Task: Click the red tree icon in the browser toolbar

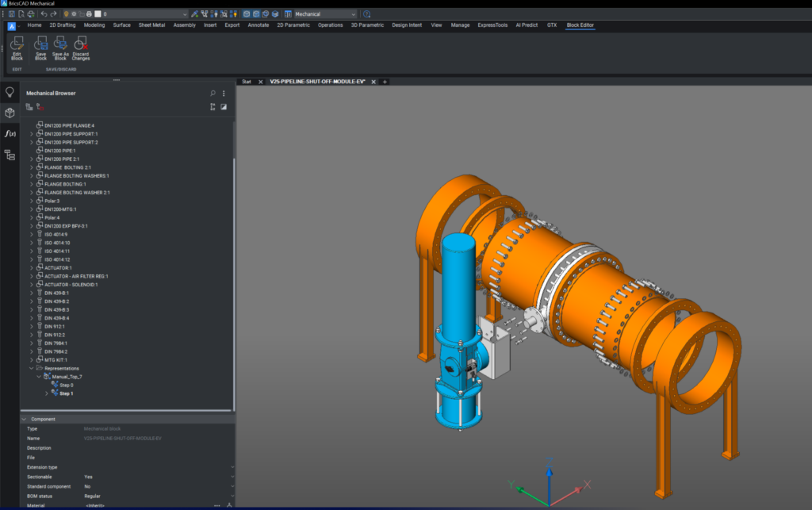Action: tap(40, 106)
